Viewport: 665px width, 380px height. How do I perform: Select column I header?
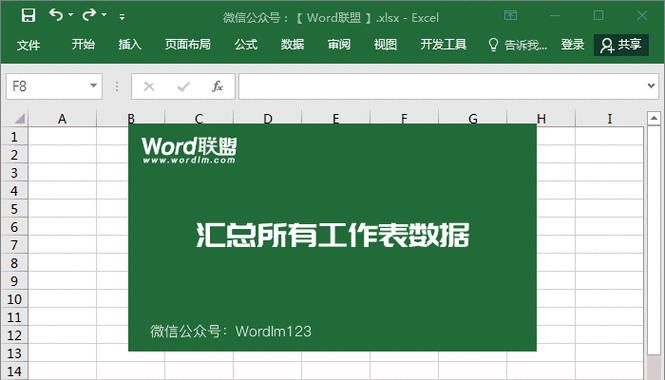tap(609, 119)
